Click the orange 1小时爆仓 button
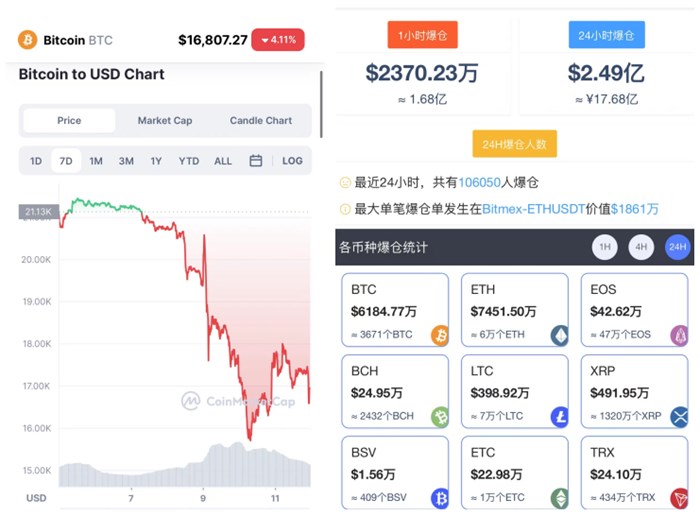Image resolution: width=700 pixels, height=516 pixels. 422,35
